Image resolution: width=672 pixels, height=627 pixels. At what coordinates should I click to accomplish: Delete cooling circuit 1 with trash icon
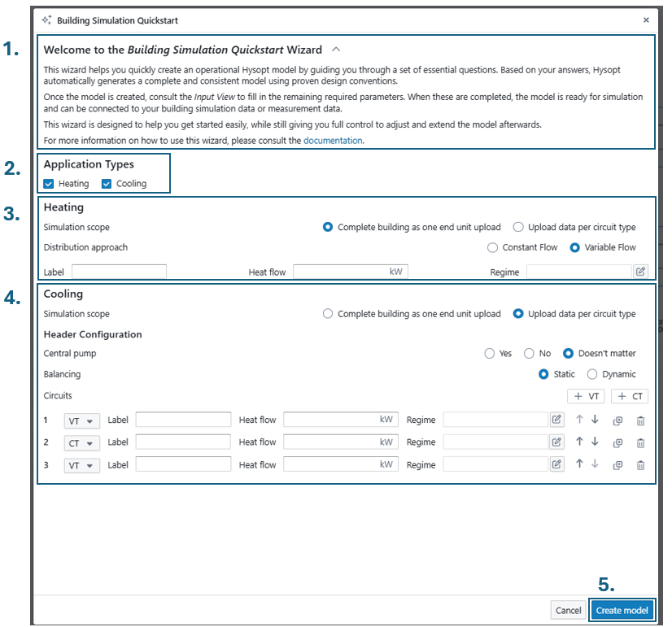(640, 420)
